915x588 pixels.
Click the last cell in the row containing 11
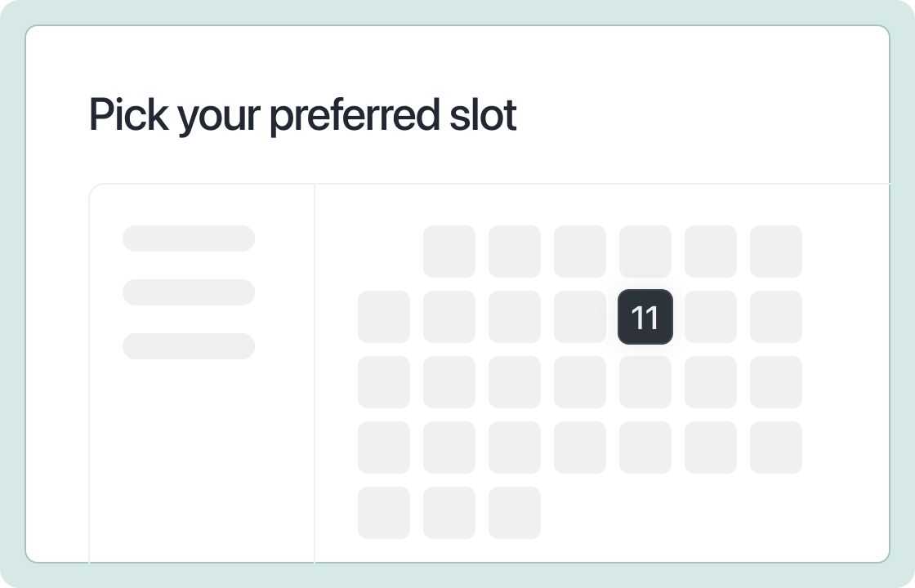coord(776,317)
